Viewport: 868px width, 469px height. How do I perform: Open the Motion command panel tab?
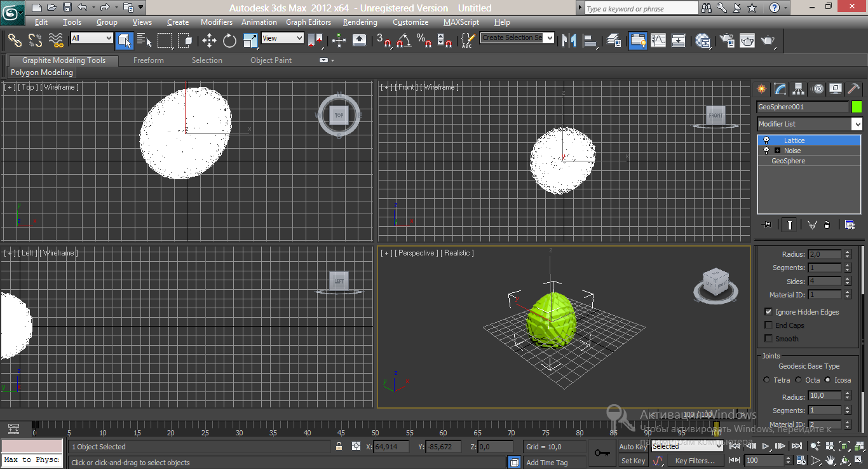[818, 89]
